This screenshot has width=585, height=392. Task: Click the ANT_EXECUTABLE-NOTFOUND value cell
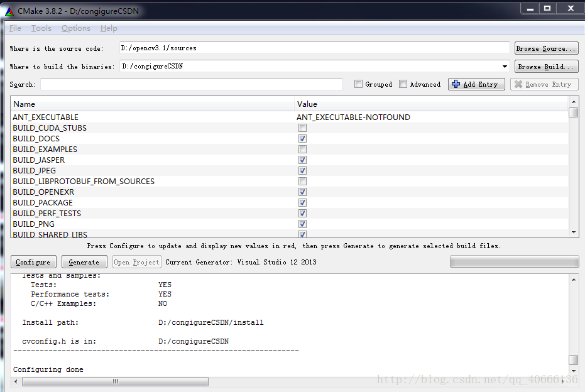tap(353, 117)
